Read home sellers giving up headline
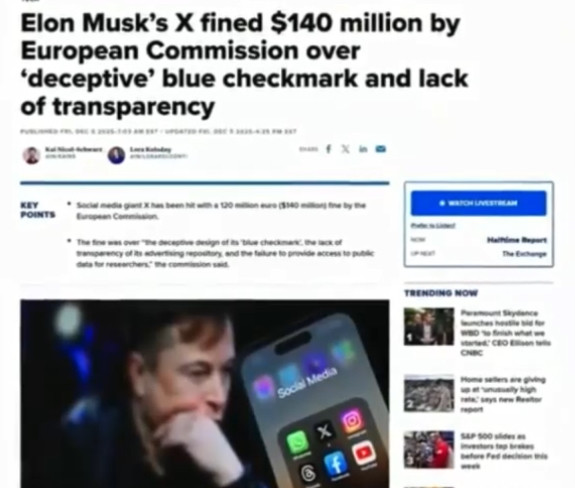This screenshot has height=488, width=575. pyautogui.click(x=503, y=394)
